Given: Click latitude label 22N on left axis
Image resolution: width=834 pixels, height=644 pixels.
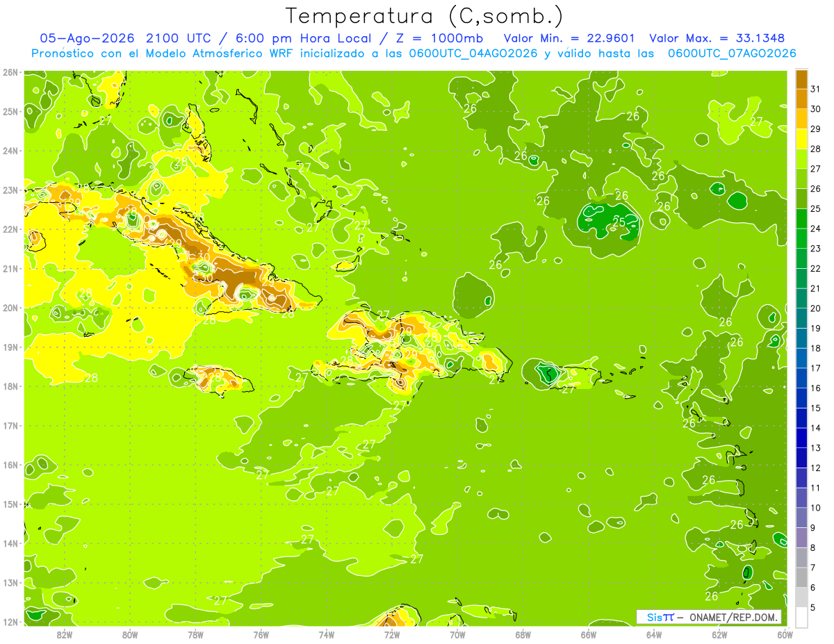Looking at the screenshot, I should point(10,229).
